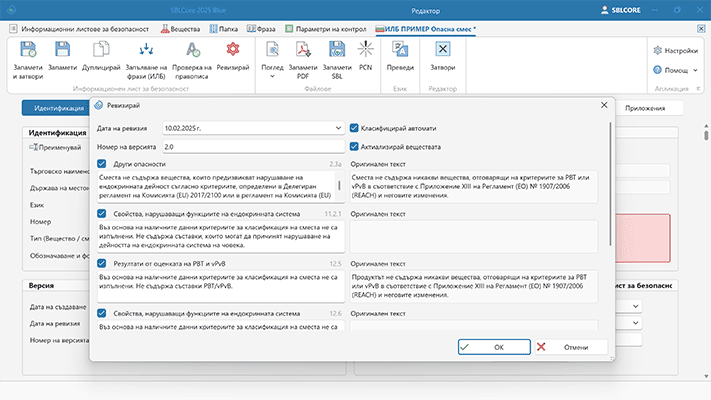Select ИЛБ ПРИМЕР Опасна смес tab
Image resolution: width=711 pixels, height=400 pixels.
point(426,29)
